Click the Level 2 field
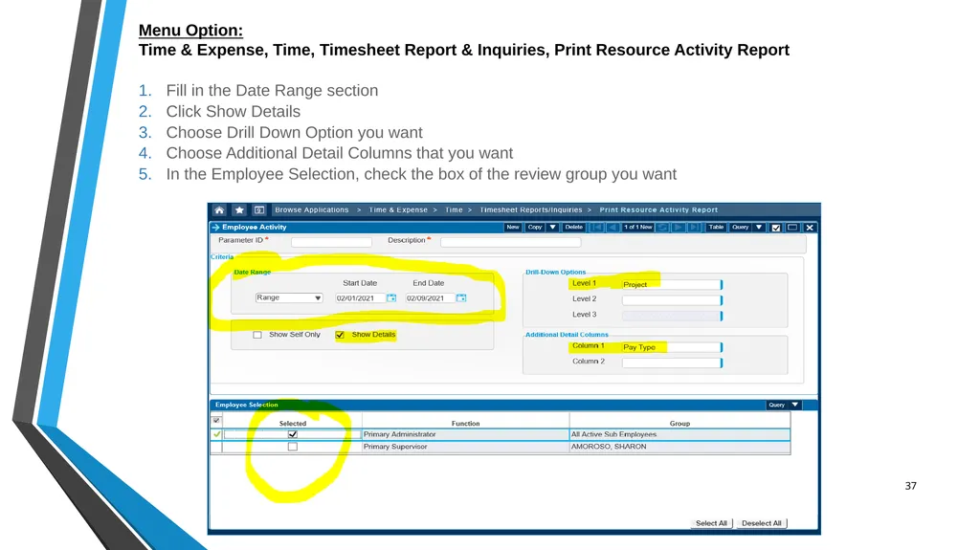Image resolution: width=980 pixels, height=550 pixels. (670, 300)
